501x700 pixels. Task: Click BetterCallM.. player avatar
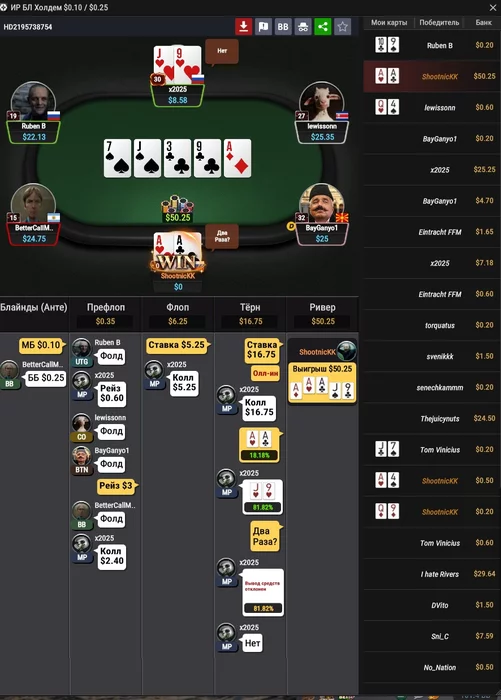click(x=33, y=204)
